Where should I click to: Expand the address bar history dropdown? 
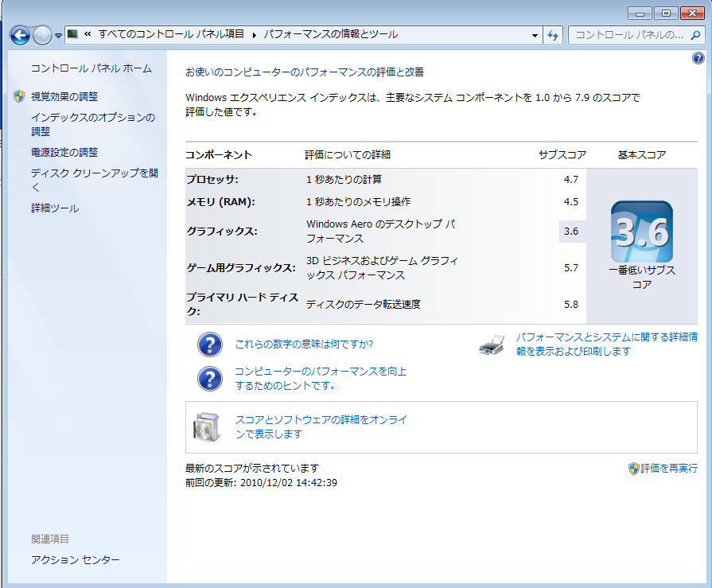(x=535, y=36)
